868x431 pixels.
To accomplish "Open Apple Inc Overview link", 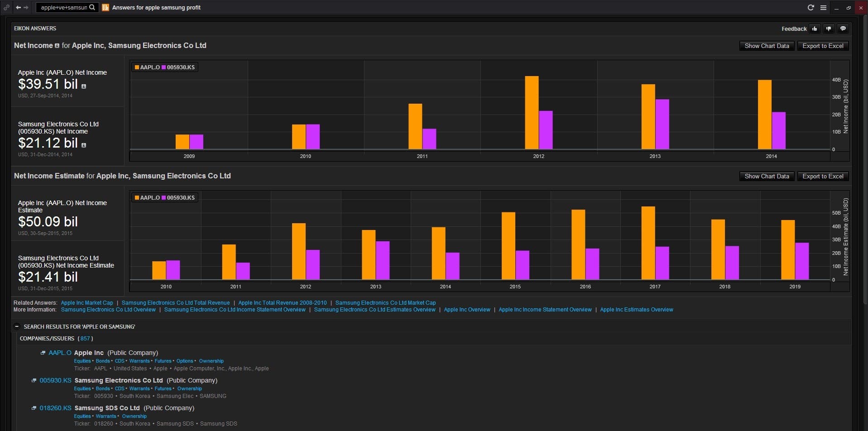I will 467,310.
